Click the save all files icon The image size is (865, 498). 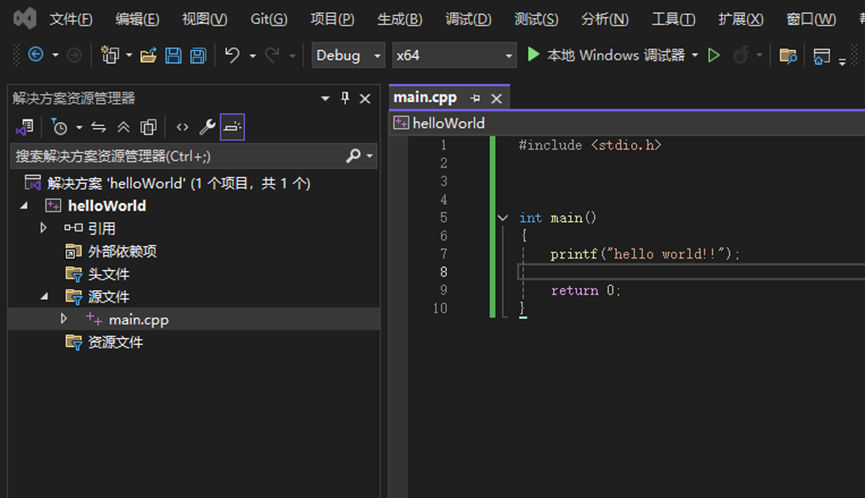[x=197, y=55]
